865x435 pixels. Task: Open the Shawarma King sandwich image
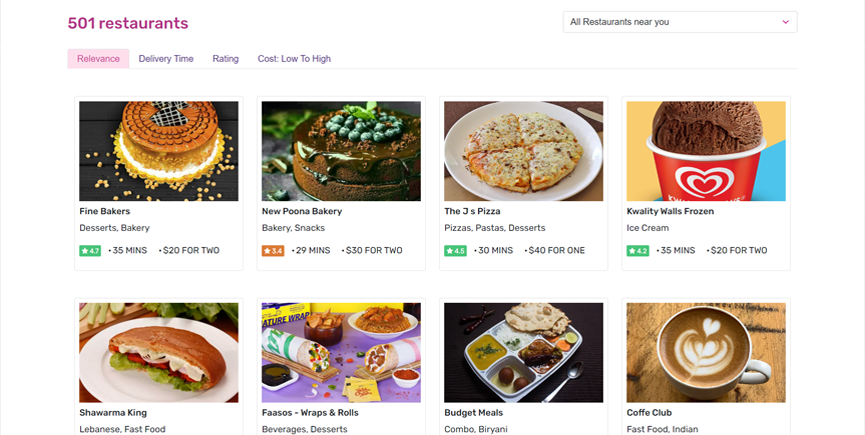click(x=158, y=352)
